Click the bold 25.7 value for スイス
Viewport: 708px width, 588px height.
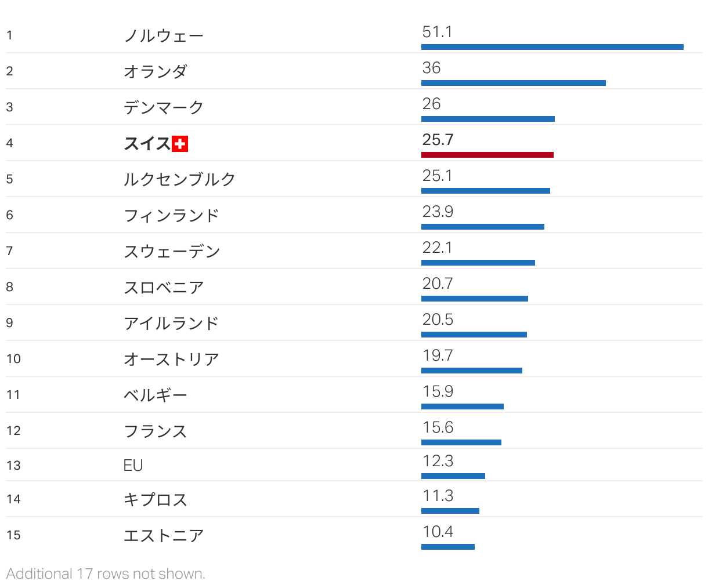point(438,140)
